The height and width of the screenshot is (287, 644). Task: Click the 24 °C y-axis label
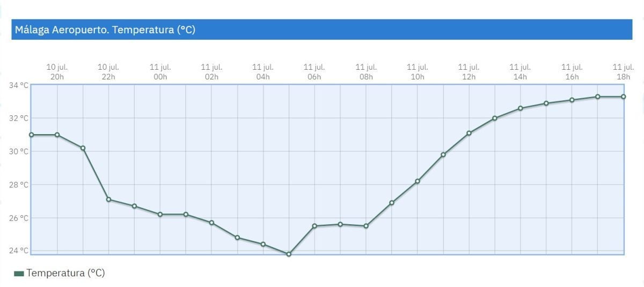18,251
